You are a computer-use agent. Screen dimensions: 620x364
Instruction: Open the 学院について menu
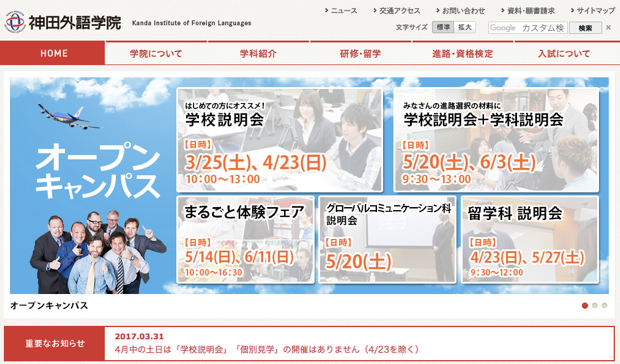click(156, 53)
